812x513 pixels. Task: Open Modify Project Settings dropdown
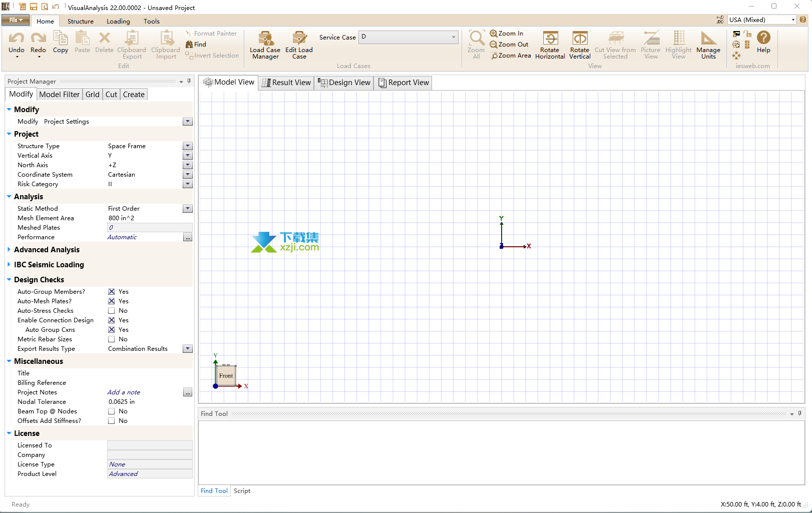[188, 122]
